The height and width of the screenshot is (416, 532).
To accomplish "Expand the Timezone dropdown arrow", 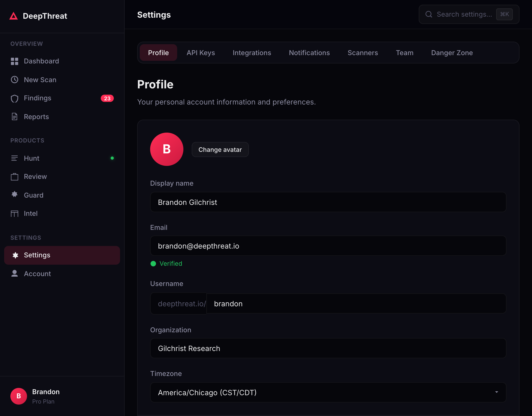I will pyautogui.click(x=496, y=392).
